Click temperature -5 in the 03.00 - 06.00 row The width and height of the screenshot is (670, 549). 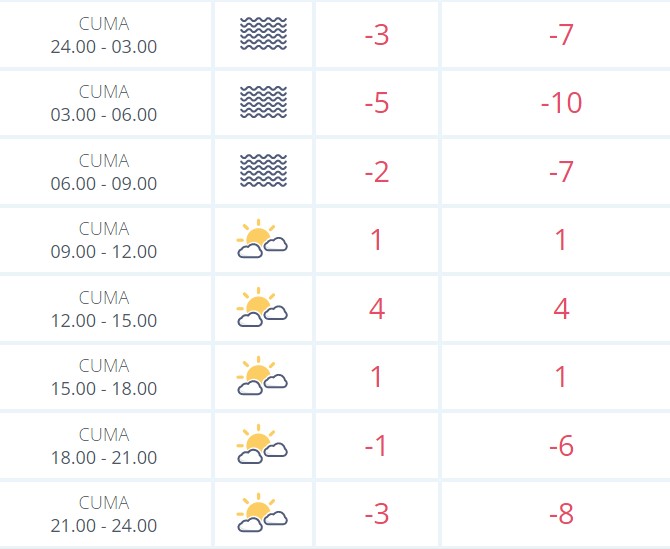coord(377,103)
